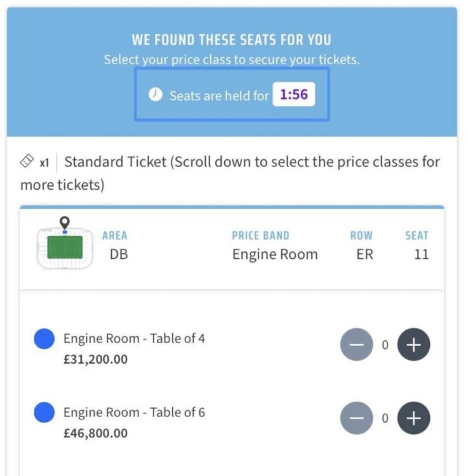This screenshot has width=468, height=476.
Task: Increase quantity for Engine Room Table of 6
Action: point(413,418)
